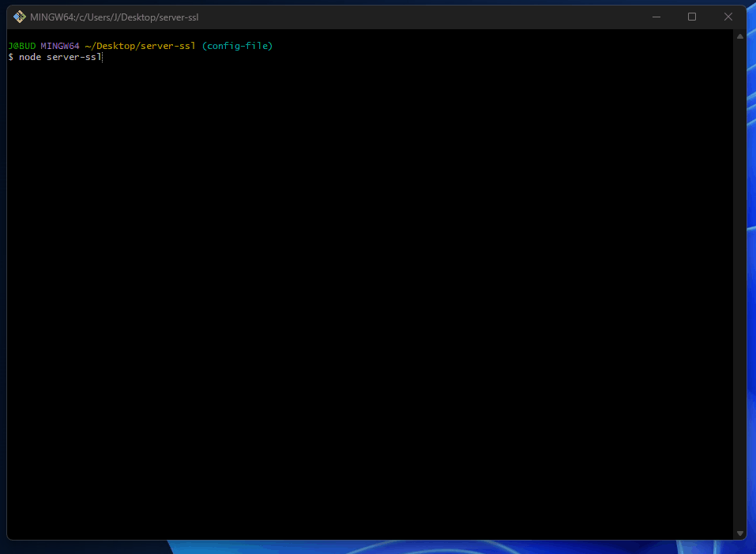Click the J@BUD prompt text
The image size is (756, 554).
coord(22,46)
